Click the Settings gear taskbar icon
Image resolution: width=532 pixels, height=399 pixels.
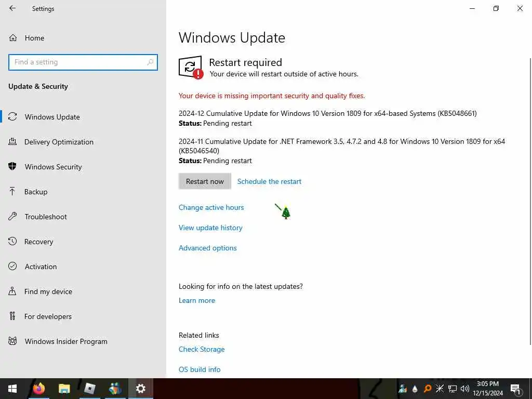click(x=140, y=389)
